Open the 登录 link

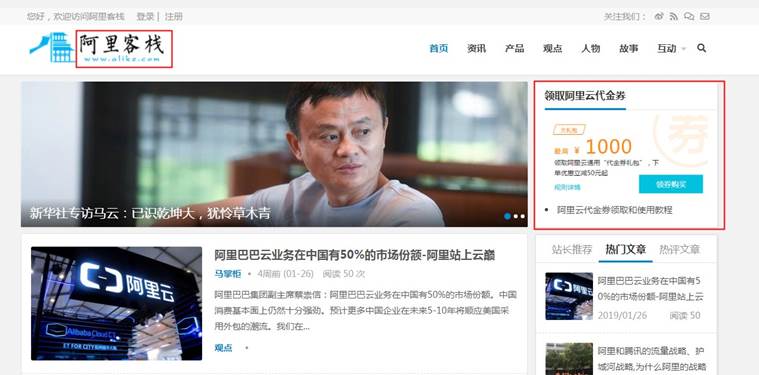tap(145, 16)
